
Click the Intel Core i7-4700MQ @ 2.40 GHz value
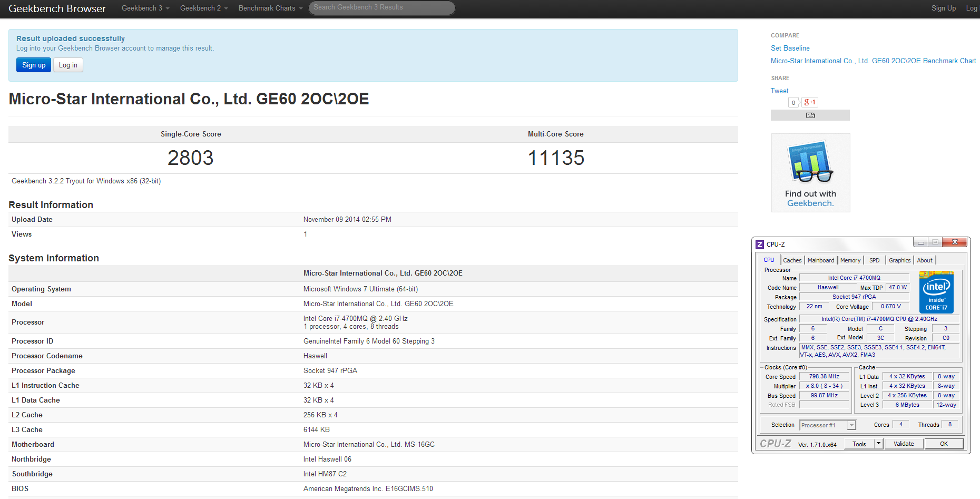[356, 318]
